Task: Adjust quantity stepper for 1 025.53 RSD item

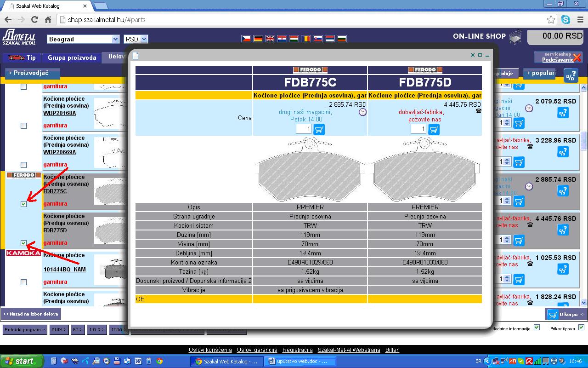Action: 507,279
